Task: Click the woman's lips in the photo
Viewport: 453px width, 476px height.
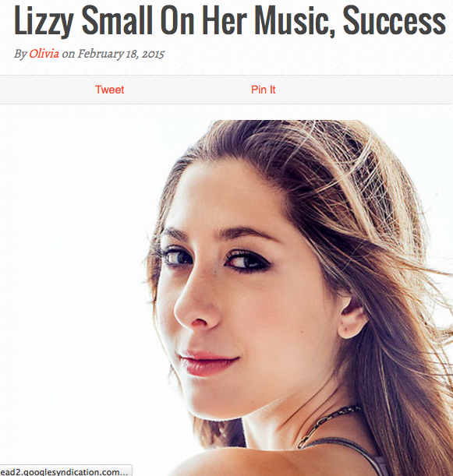Action: point(207,363)
